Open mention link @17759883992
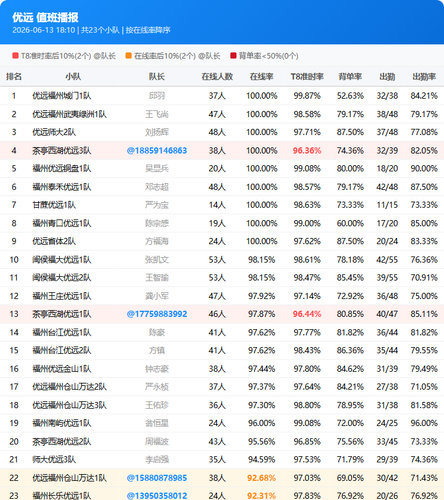Image resolution: width=444 pixels, height=500 pixels. (157, 314)
